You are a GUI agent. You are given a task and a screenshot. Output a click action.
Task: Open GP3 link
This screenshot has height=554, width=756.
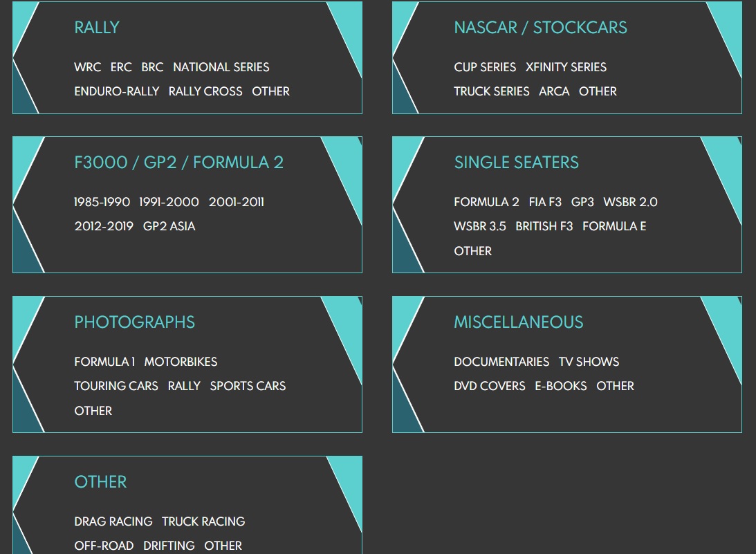click(582, 202)
